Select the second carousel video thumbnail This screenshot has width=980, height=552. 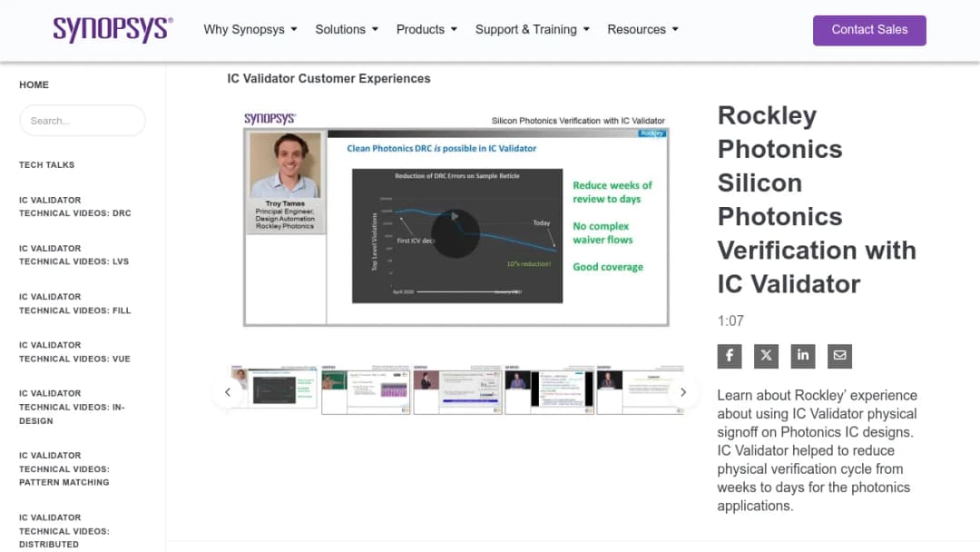coord(367,389)
